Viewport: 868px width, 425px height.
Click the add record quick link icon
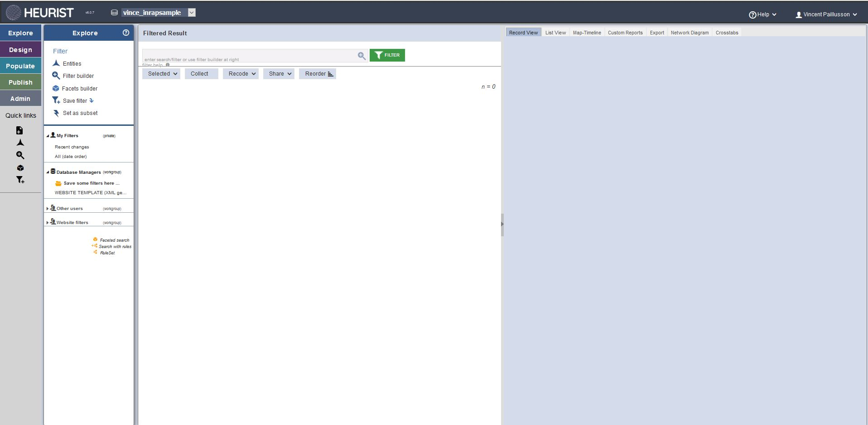click(x=19, y=130)
